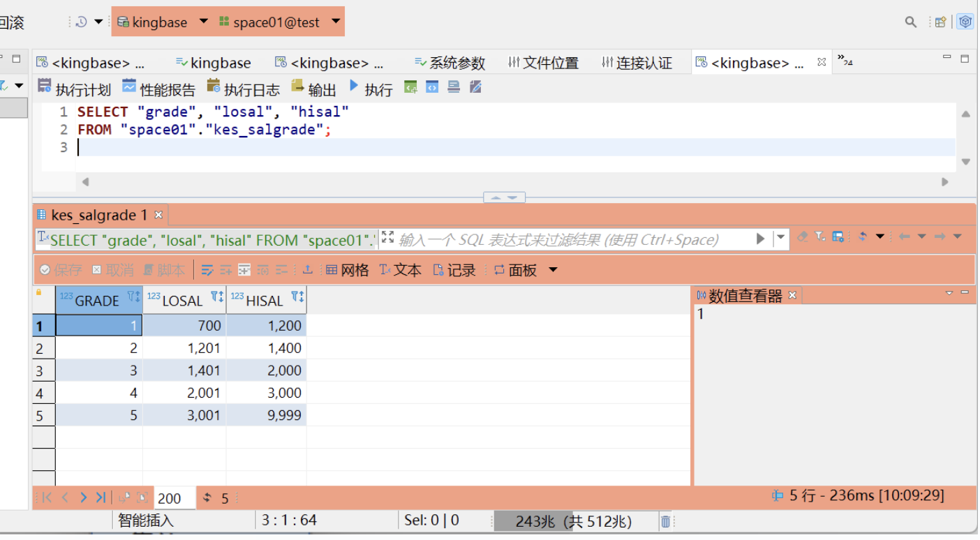This screenshot has height=540, width=980.
Task: Open the space01@test schema dropdown
Action: tap(336, 22)
